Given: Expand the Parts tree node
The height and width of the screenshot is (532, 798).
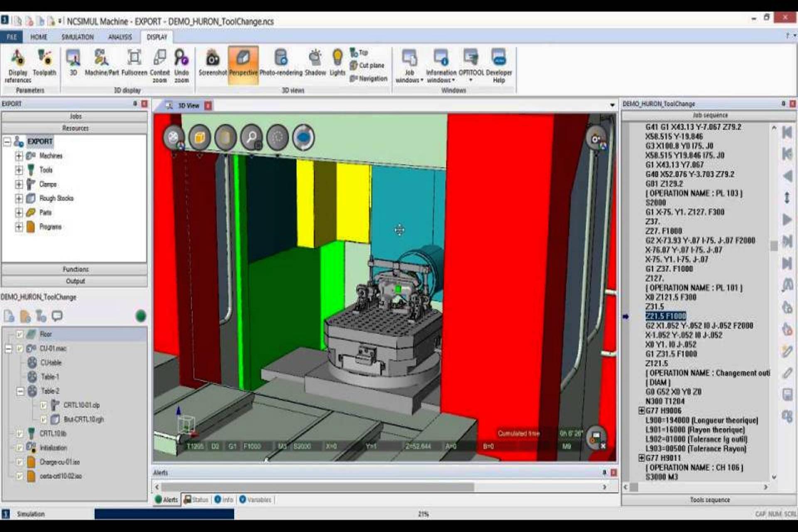Looking at the screenshot, I should point(19,212).
